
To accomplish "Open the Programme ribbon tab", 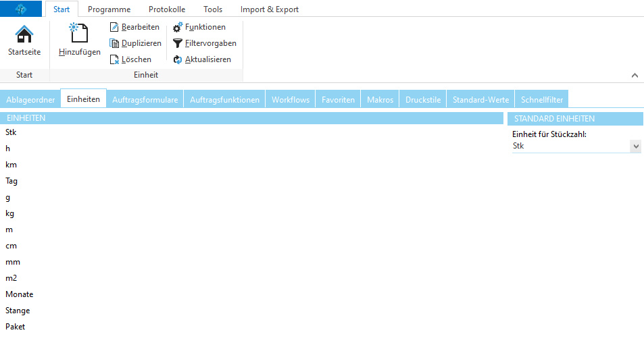I will coord(109,9).
